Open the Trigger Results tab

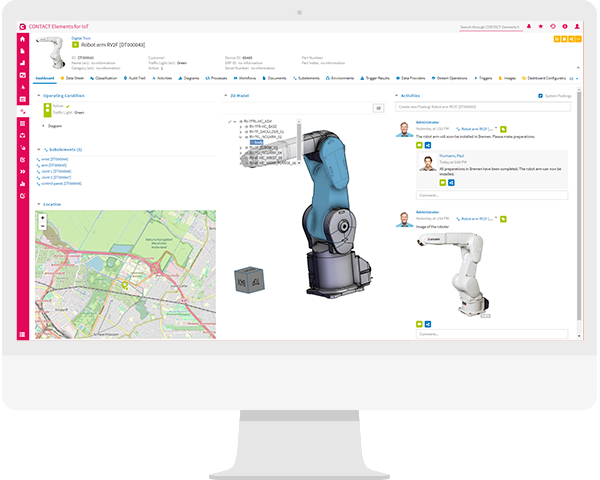pyautogui.click(x=375, y=78)
